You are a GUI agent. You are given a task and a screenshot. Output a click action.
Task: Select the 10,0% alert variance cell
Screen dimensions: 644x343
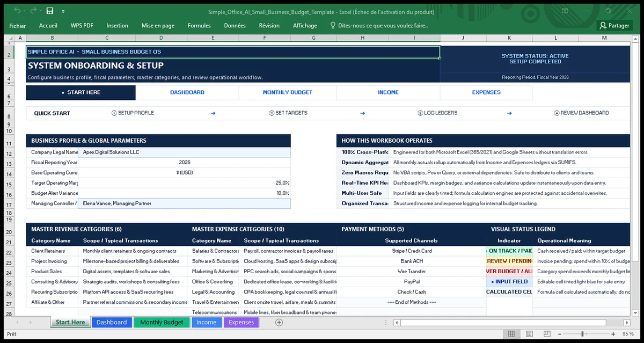[x=184, y=193]
